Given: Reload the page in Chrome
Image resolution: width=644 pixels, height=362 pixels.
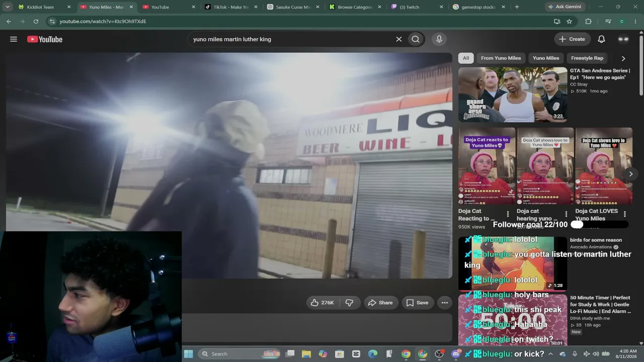Looking at the screenshot, I should (36, 22).
